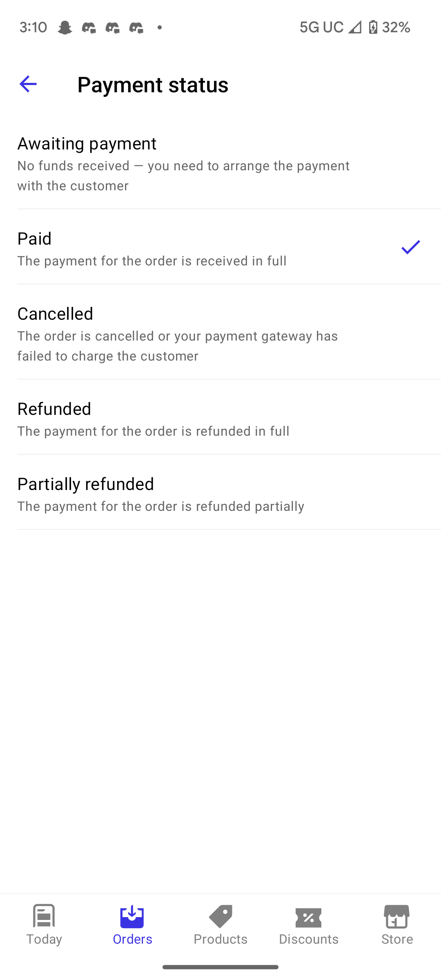Open the Discounts percent icon
Image resolution: width=441 pixels, height=980 pixels.
click(x=308, y=916)
